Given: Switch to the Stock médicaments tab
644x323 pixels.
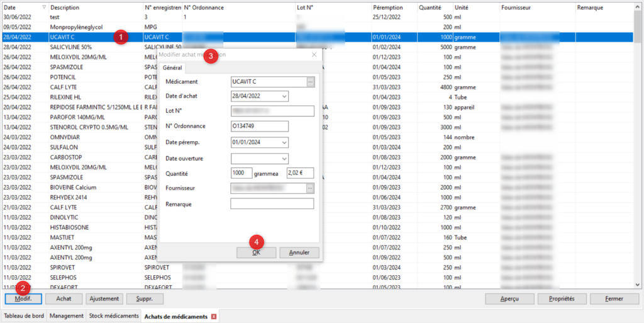Looking at the screenshot, I should point(113,316).
